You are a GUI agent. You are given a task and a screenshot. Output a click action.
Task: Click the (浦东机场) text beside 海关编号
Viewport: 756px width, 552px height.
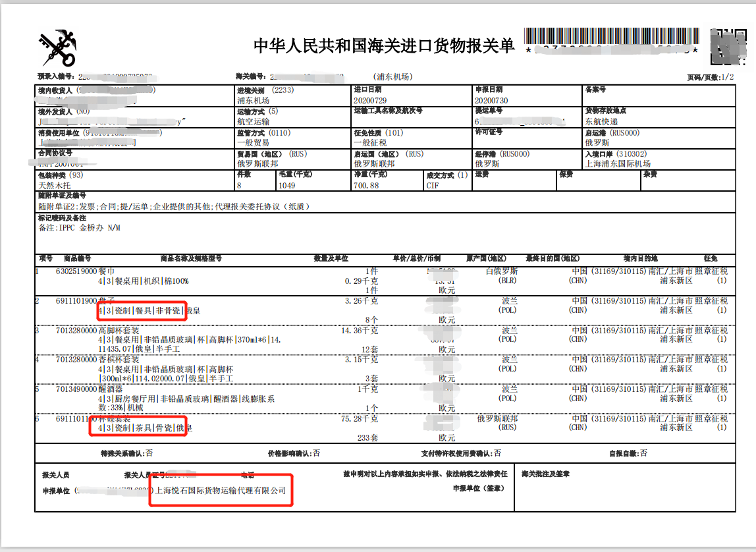392,76
